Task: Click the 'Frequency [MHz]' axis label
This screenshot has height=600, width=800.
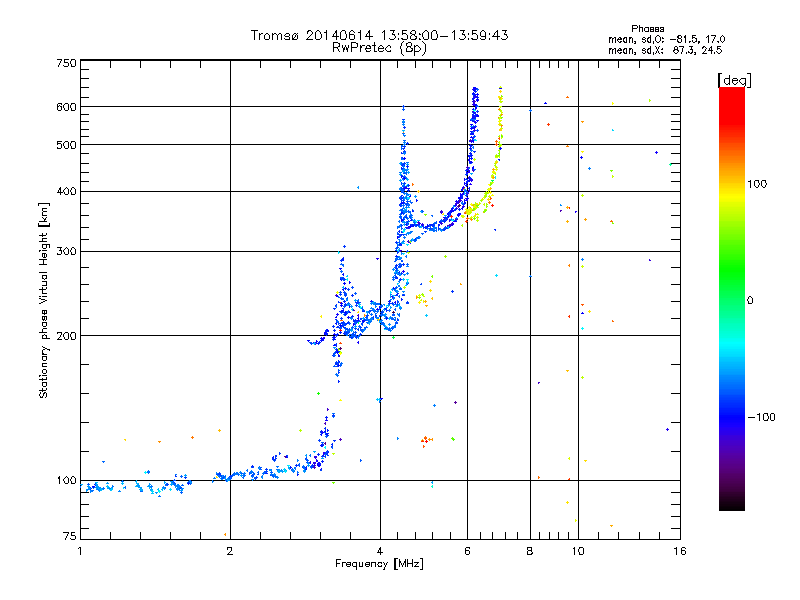Action: (379, 564)
